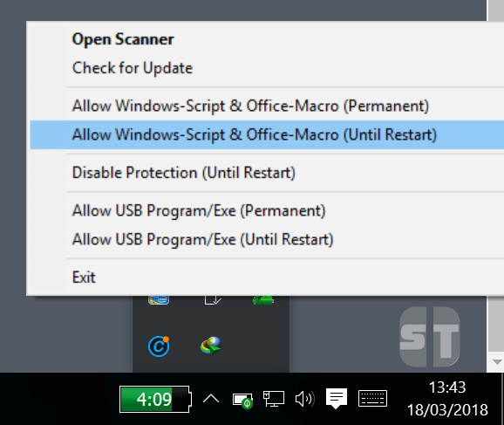Open Scanner from the context menu
Viewport: 504px width, 425px height.
(x=263, y=39)
